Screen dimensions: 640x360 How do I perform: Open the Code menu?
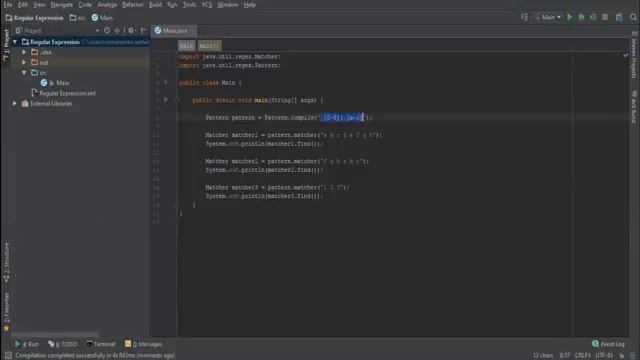[85, 5]
